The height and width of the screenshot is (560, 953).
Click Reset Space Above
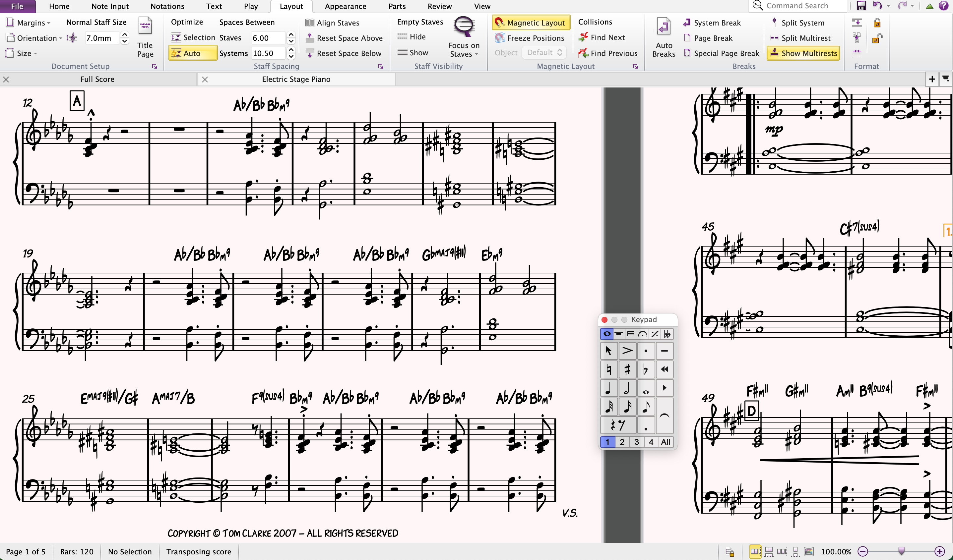[x=344, y=38]
